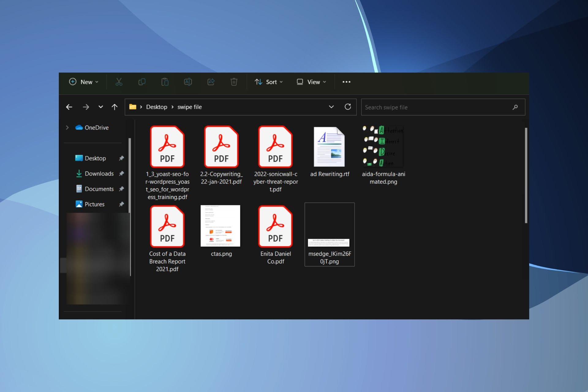This screenshot has width=588, height=392.
Task: Click the 'ctas.png' file name
Action: [221, 254]
